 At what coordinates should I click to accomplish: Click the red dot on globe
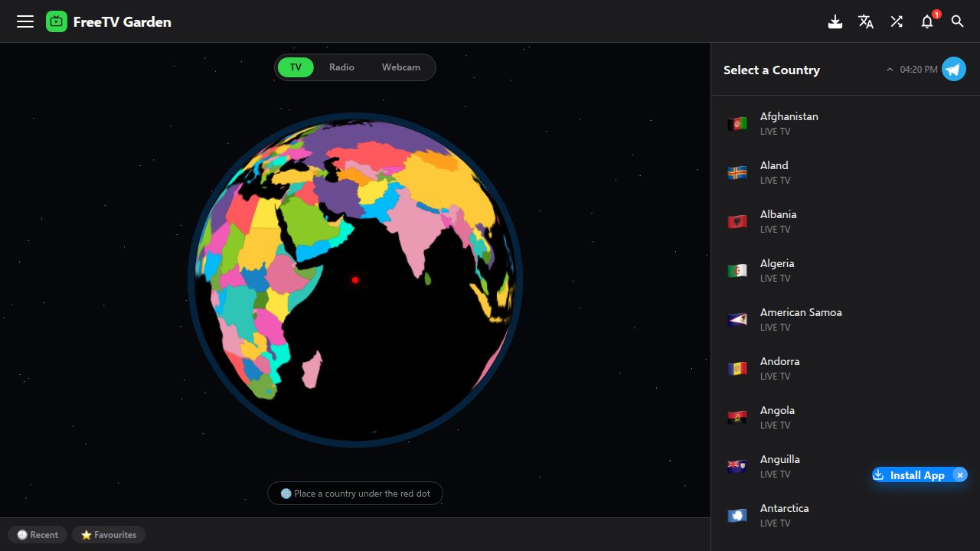pos(355,280)
